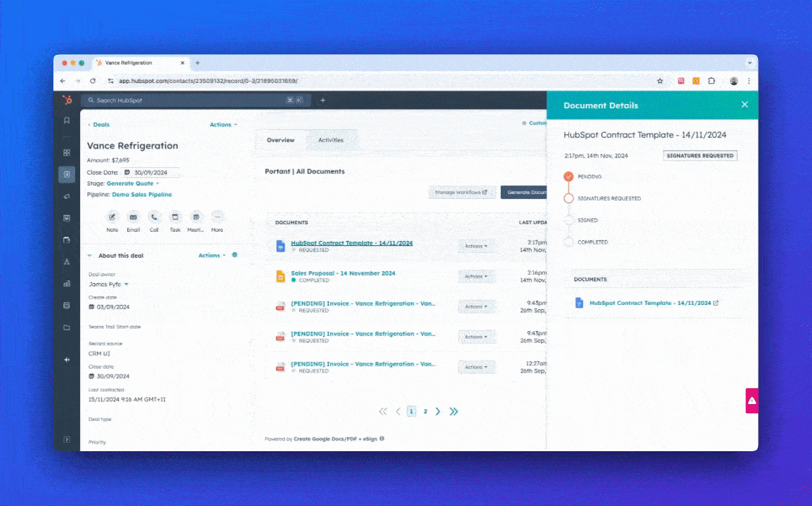Schedule a Meeting from the deal toolbar
Image resolution: width=812 pixels, height=506 pixels.
[x=196, y=217]
